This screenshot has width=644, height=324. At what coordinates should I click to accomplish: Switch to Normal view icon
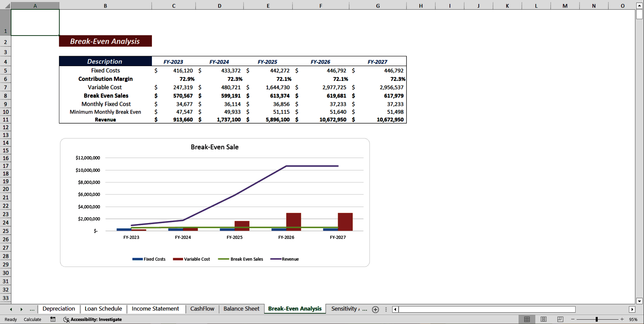(527, 319)
